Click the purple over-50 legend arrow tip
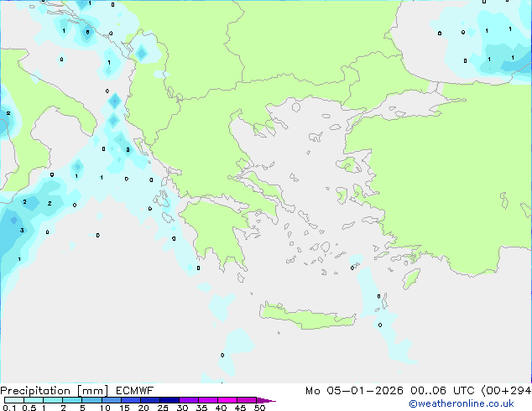532x411 pixels. (266, 400)
